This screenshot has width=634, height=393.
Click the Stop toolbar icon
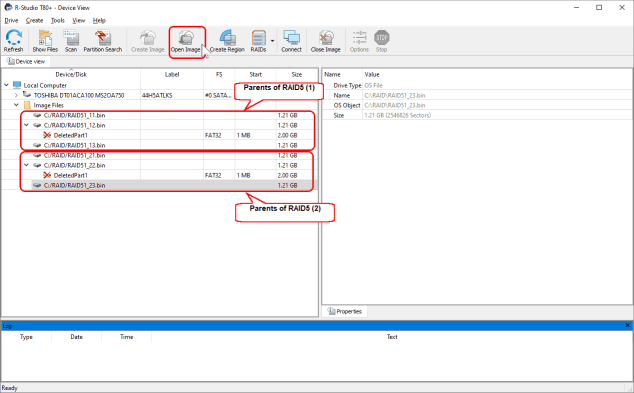[381, 41]
